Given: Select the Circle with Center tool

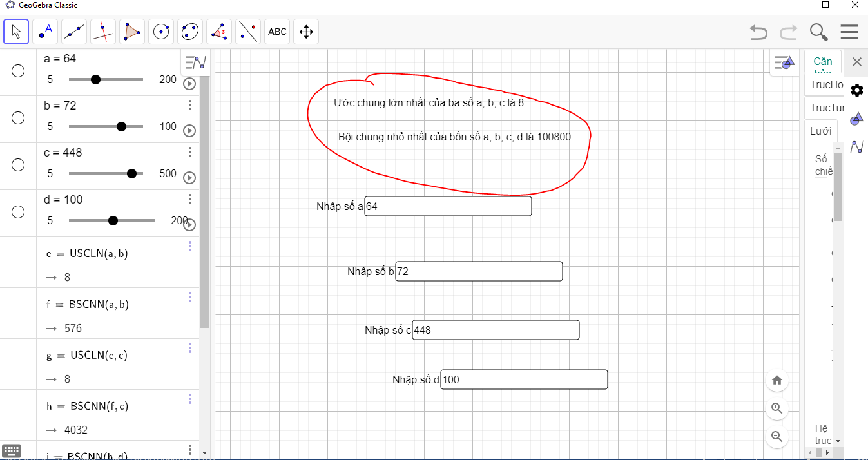Looking at the screenshot, I should point(161,32).
